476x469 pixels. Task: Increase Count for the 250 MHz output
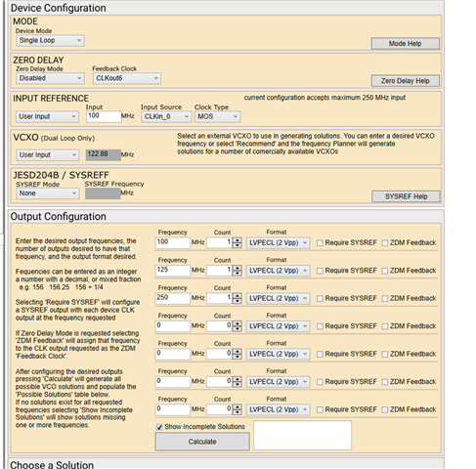(238, 296)
